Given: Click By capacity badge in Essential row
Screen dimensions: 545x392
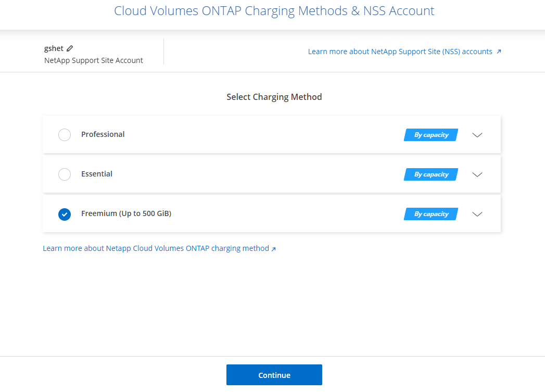Looking at the screenshot, I should click(431, 174).
